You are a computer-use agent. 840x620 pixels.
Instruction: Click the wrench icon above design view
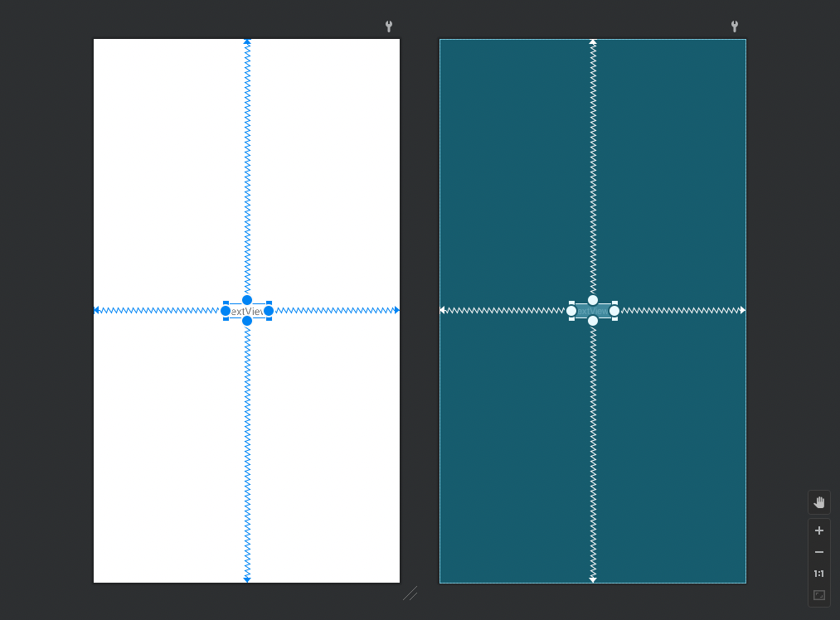coord(389,27)
